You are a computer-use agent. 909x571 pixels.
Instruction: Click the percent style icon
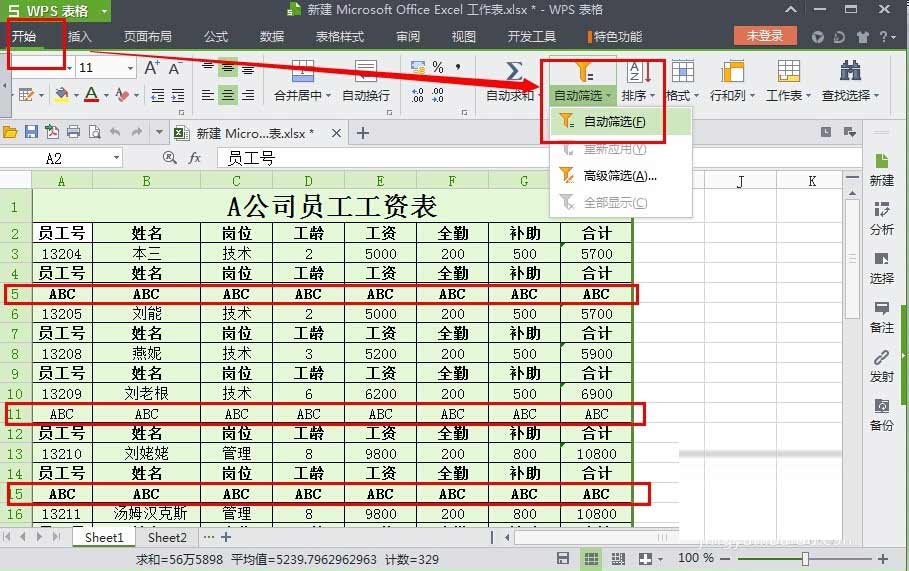click(x=437, y=68)
